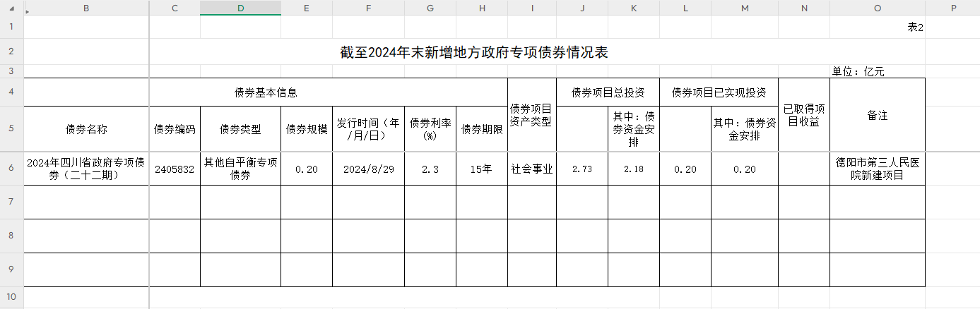Click the 0.20 cell in column M

[745, 168]
